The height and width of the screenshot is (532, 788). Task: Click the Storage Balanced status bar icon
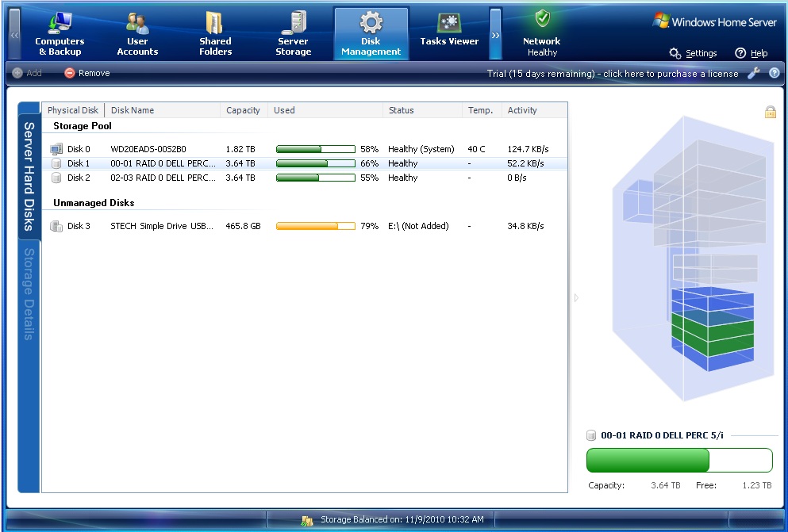click(x=306, y=520)
